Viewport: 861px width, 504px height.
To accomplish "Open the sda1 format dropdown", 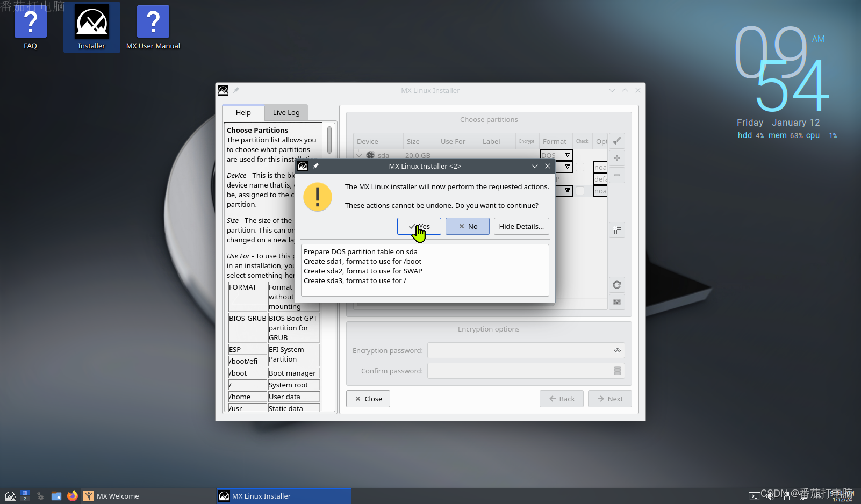I will pos(564,167).
